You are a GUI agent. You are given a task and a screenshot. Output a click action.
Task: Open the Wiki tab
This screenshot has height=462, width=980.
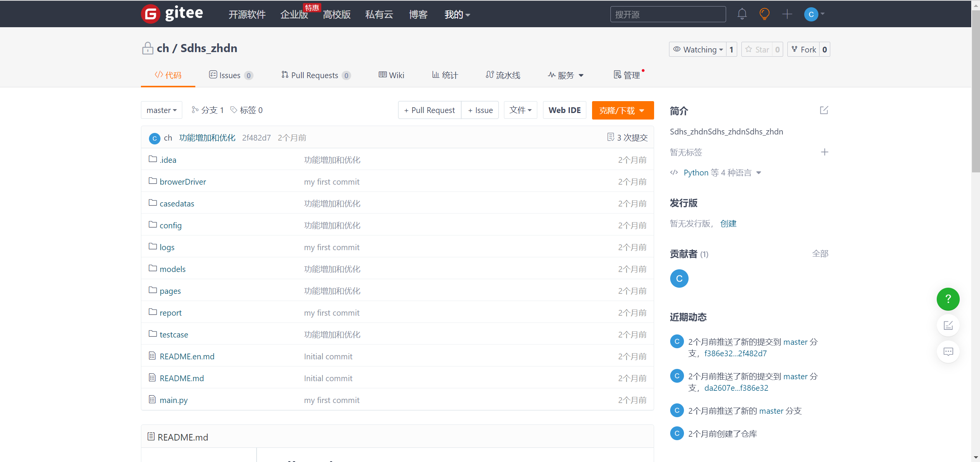click(391, 75)
